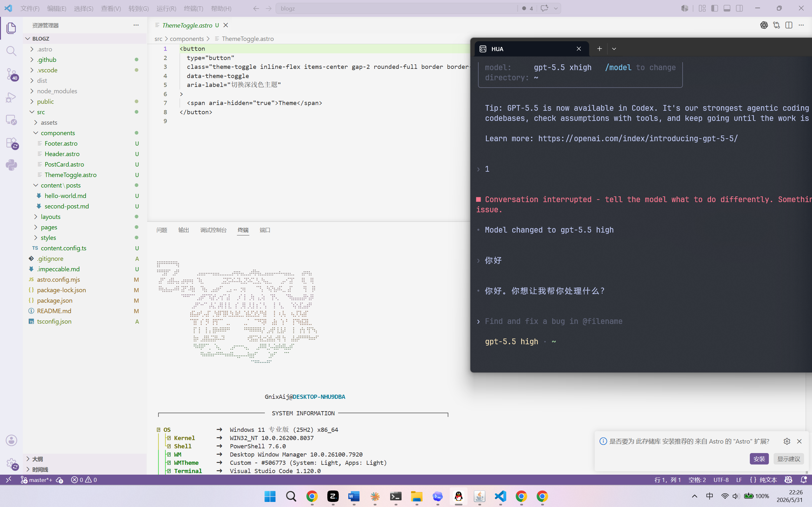
Task: Open the Windows Start button on taskbar
Action: pyautogui.click(x=270, y=496)
